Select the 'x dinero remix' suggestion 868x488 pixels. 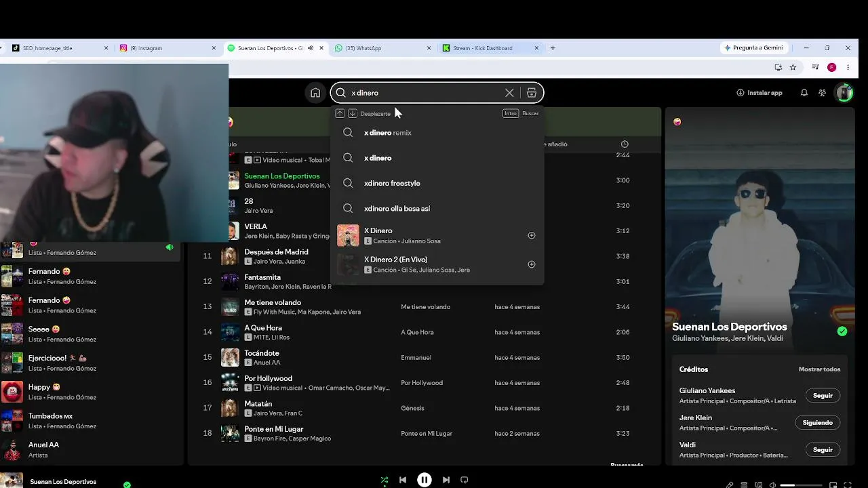[x=437, y=133]
